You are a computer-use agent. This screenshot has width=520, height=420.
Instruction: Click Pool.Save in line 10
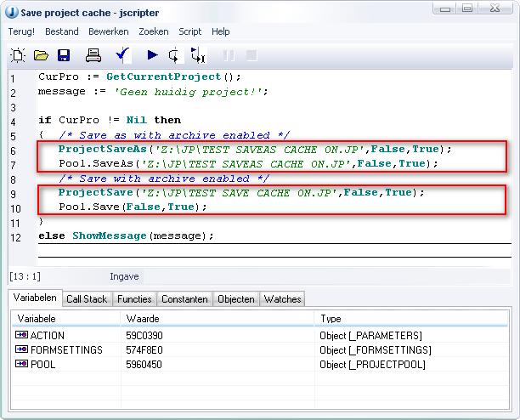89,207
